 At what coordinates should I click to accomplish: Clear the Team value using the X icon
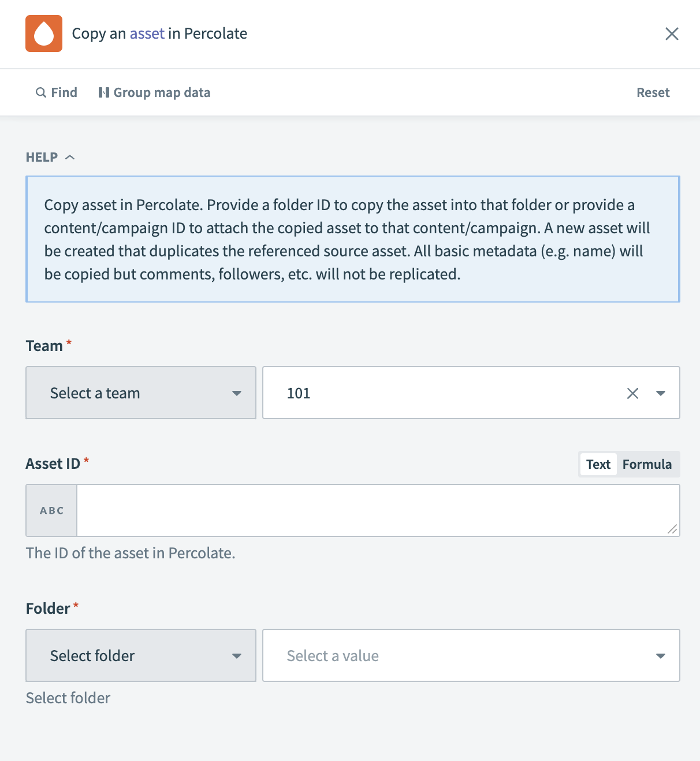click(x=632, y=393)
